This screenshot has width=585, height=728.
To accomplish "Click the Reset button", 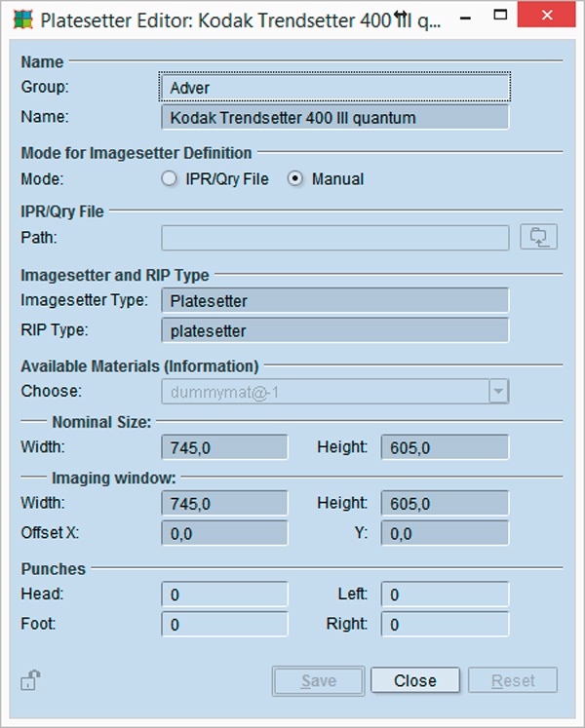I will 513,680.
